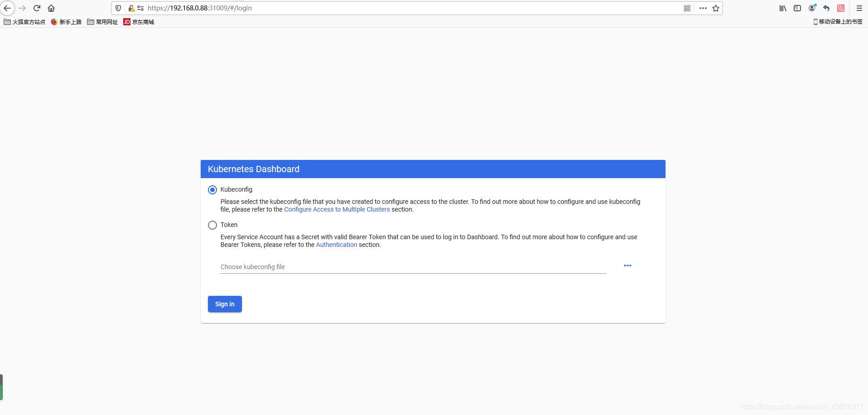Open the 新手上路 bookmark
The image size is (868, 415).
point(66,22)
